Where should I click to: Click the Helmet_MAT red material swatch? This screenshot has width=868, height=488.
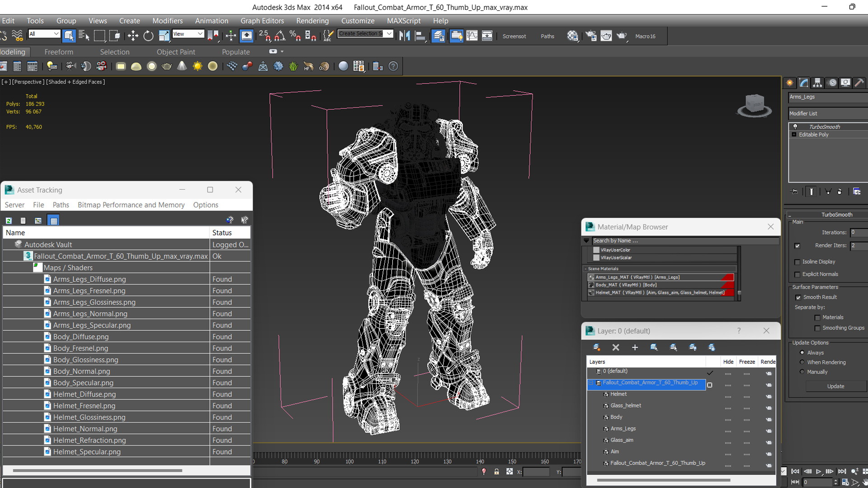coord(729,293)
